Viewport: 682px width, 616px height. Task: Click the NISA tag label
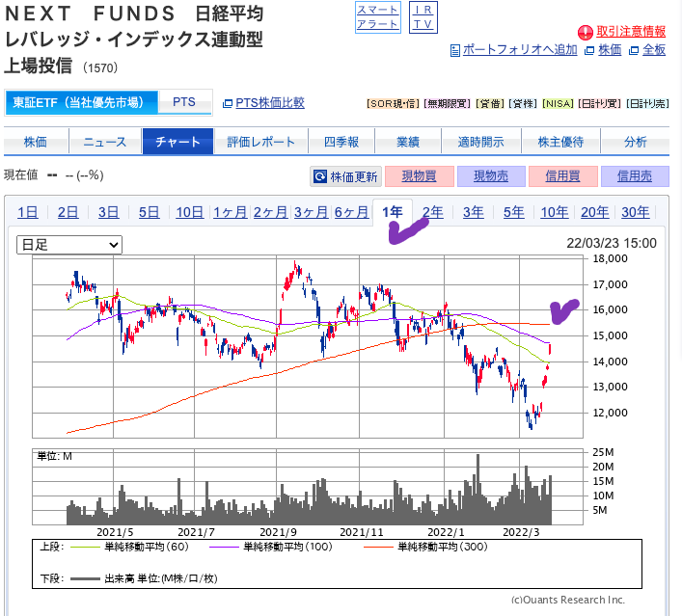(x=558, y=104)
